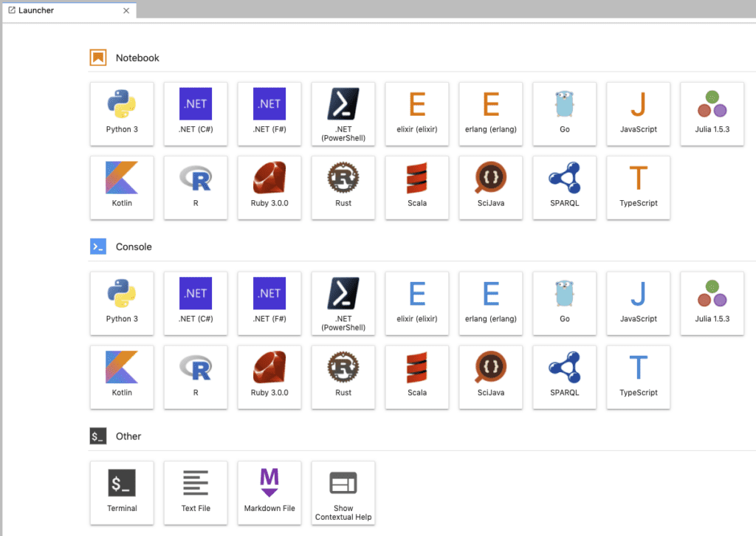Open a Ruby 3.0.0 console
756x536 pixels.
[269, 377]
